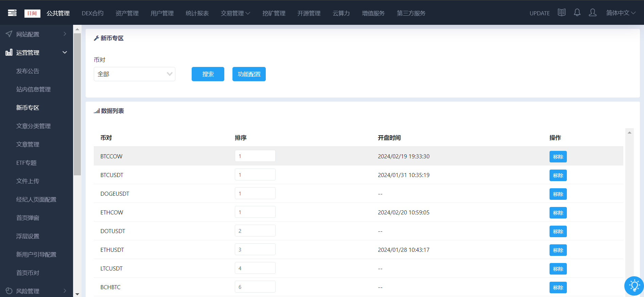The height and width of the screenshot is (297, 644).
Task: Click the 运营管理 bar chart icon
Action: pos(9,52)
